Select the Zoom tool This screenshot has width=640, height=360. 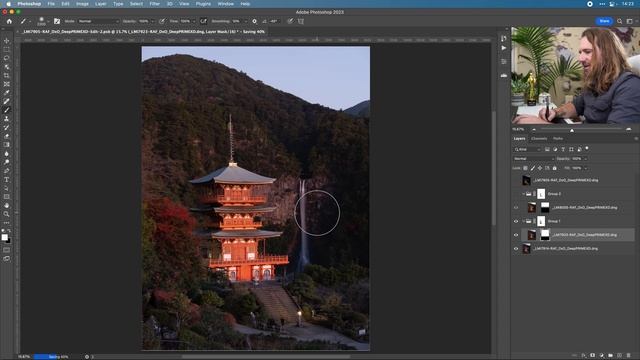pos(7,214)
